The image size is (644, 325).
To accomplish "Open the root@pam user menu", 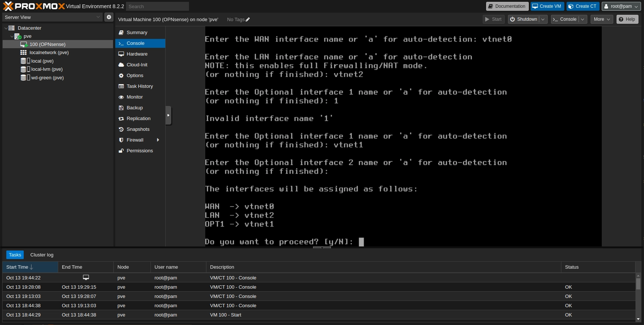I will (x=621, y=6).
